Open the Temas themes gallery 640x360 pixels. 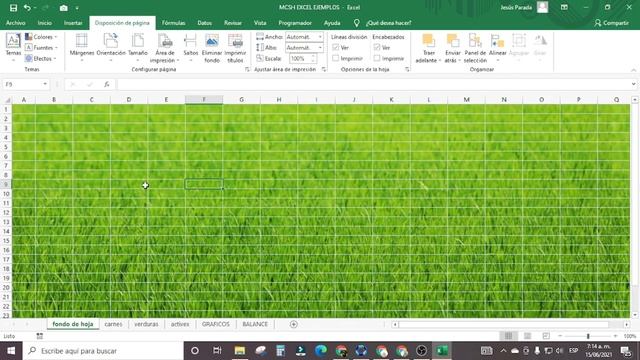(x=13, y=48)
